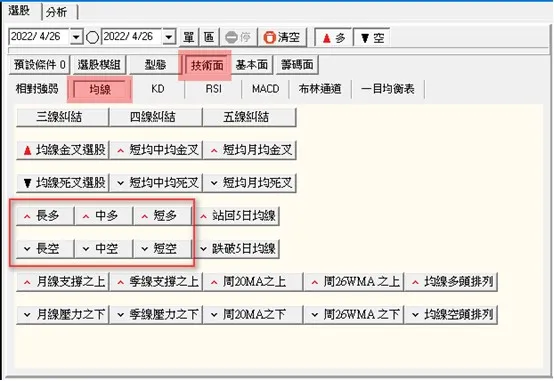Open the 選股模組 category
This screenshot has width=554, height=381.
point(99,65)
